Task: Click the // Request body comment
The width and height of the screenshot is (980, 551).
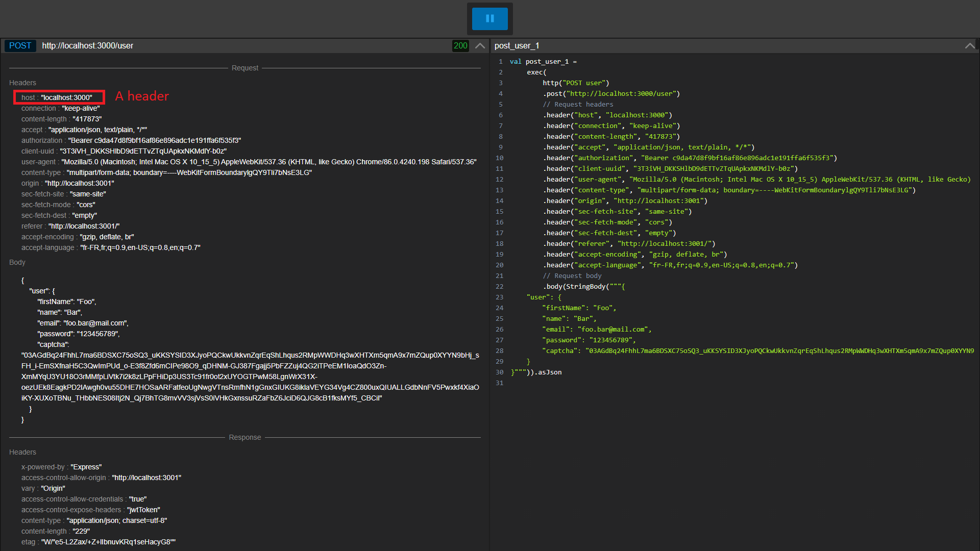Action: (x=572, y=275)
